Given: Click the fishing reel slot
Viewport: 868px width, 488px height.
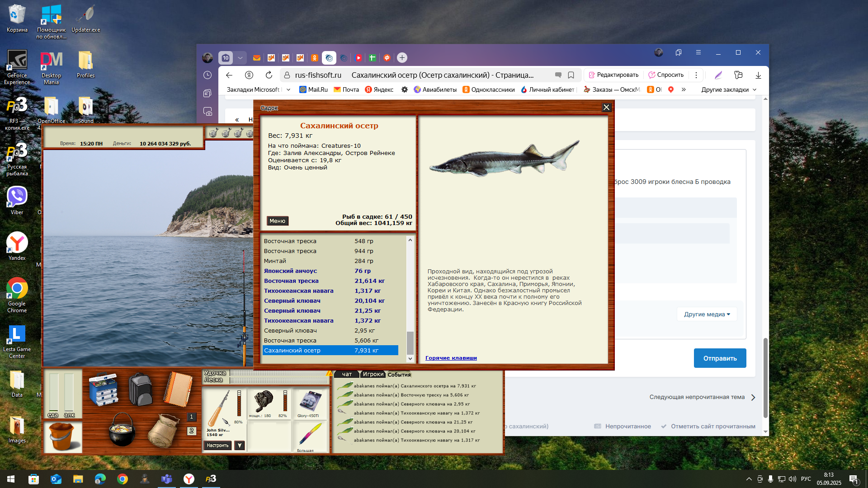Looking at the screenshot, I should coord(264,401).
